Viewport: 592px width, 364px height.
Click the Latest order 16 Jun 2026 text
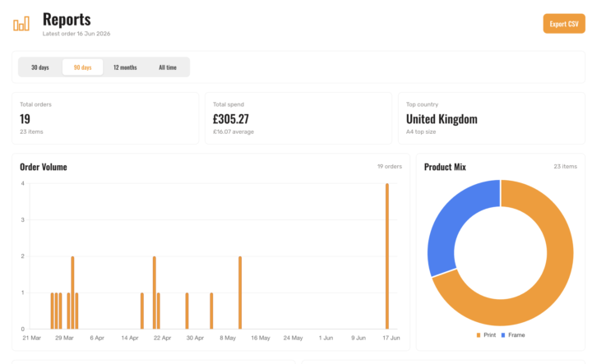click(x=76, y=34)
